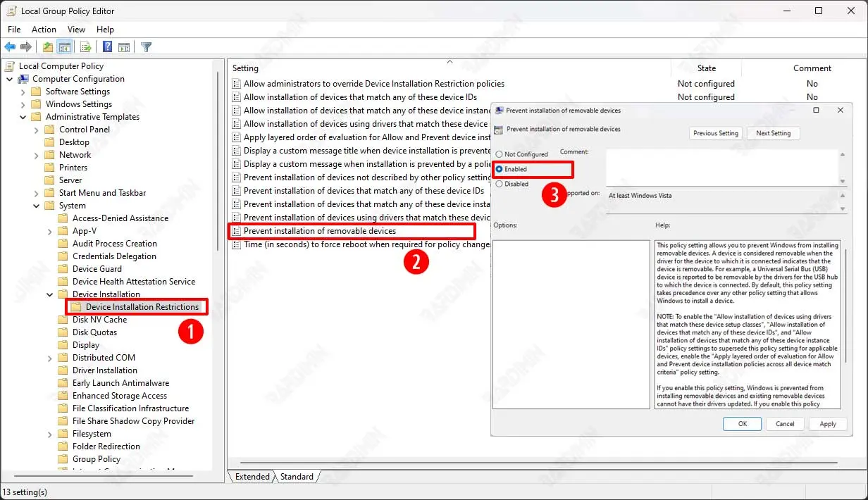Image resolution: width=868 pixels, height=500 pixels.
Task: Open the Action menu
Action: point(44,30)
